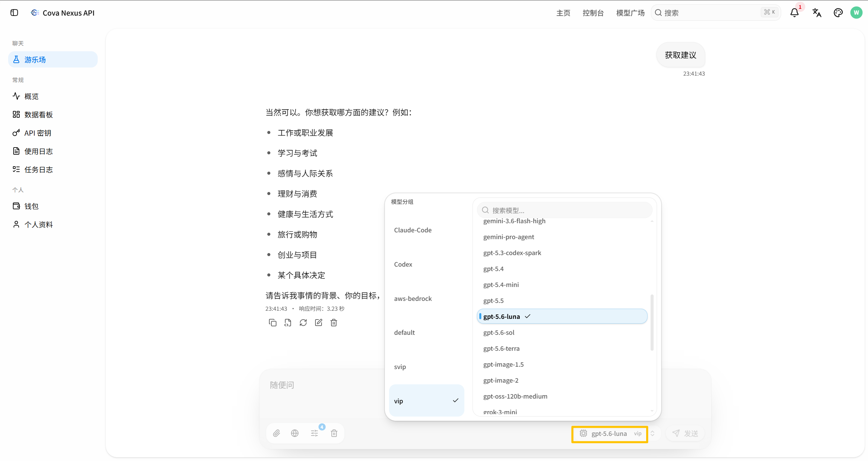
Task: Attach a file with paperclip icon
Action: 276,433
